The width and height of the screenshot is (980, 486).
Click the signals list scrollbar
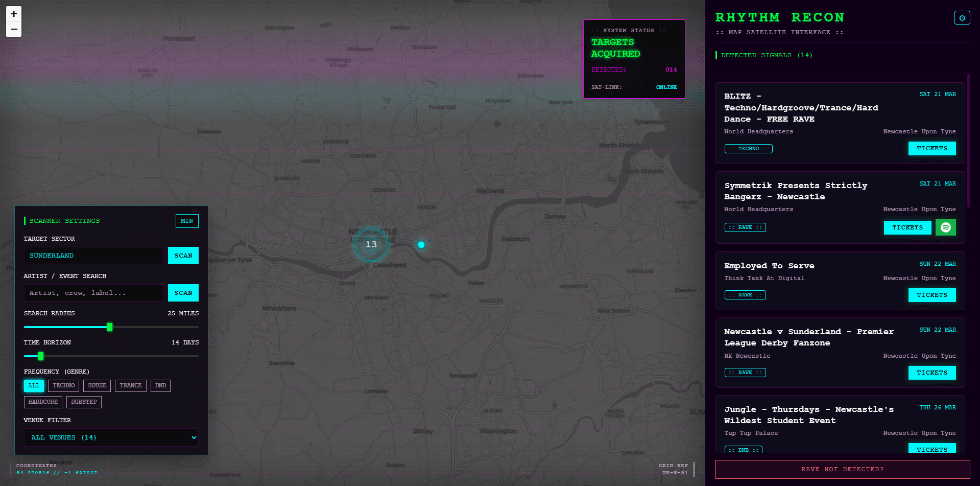point(968,141)
